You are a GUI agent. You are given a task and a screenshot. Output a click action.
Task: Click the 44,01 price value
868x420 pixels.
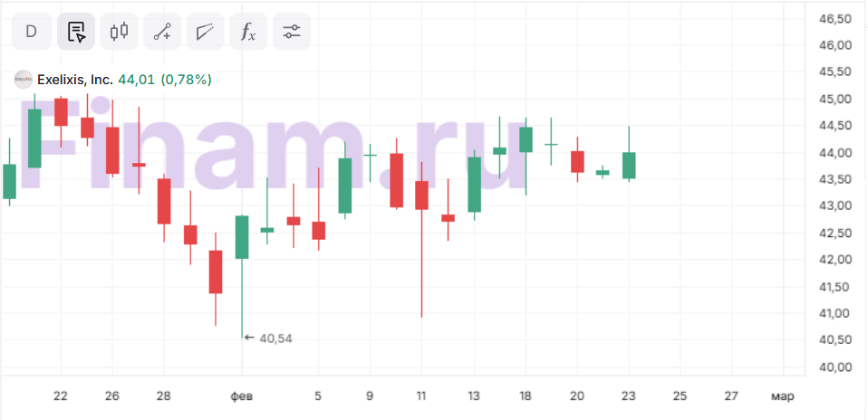(x=137, y=80)
